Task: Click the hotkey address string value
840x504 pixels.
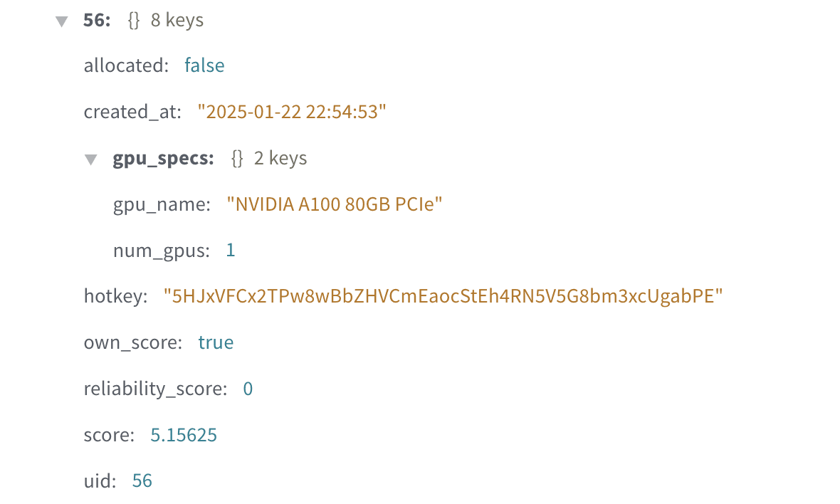Action: [x=443, y=296]
